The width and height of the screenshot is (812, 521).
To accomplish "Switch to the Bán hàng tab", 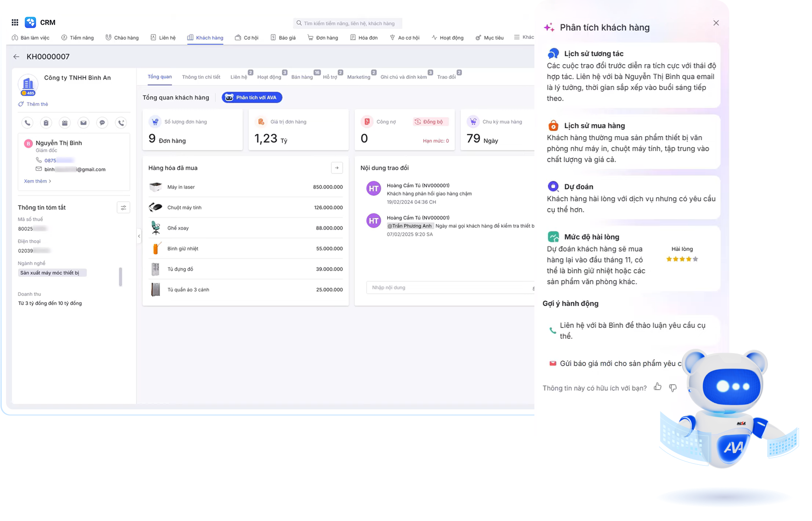I will [302, 77].
